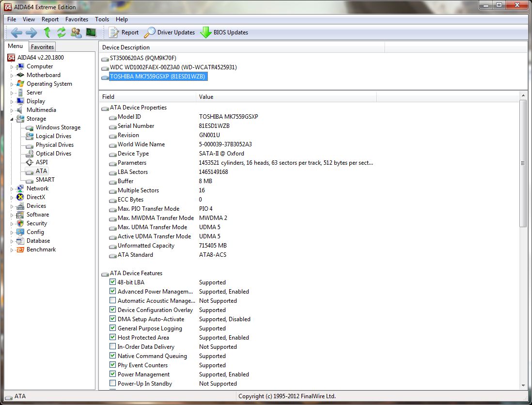Open the system monitor graph icon

point(91,32)
